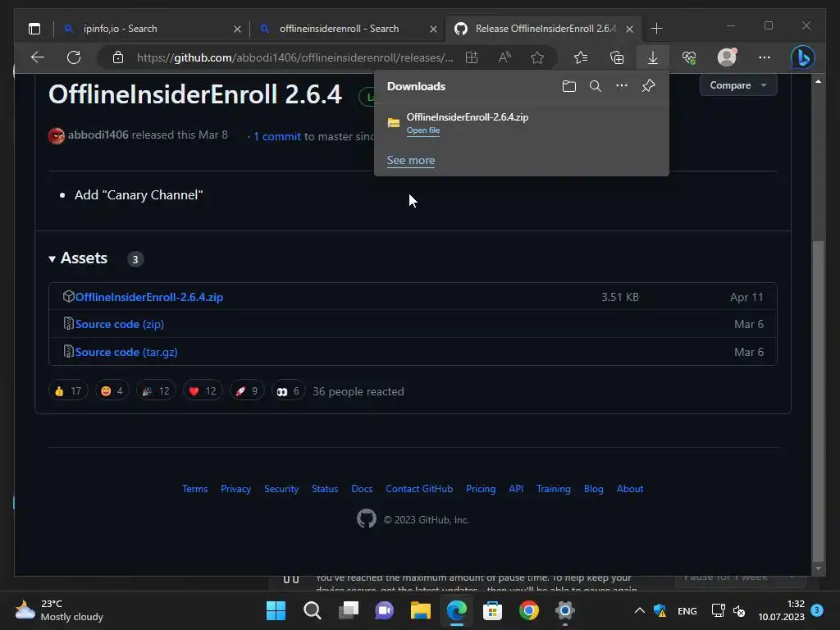The image size is (840, 630).
Task: Open Pricing footer link
Action: [x=481, y=489]
